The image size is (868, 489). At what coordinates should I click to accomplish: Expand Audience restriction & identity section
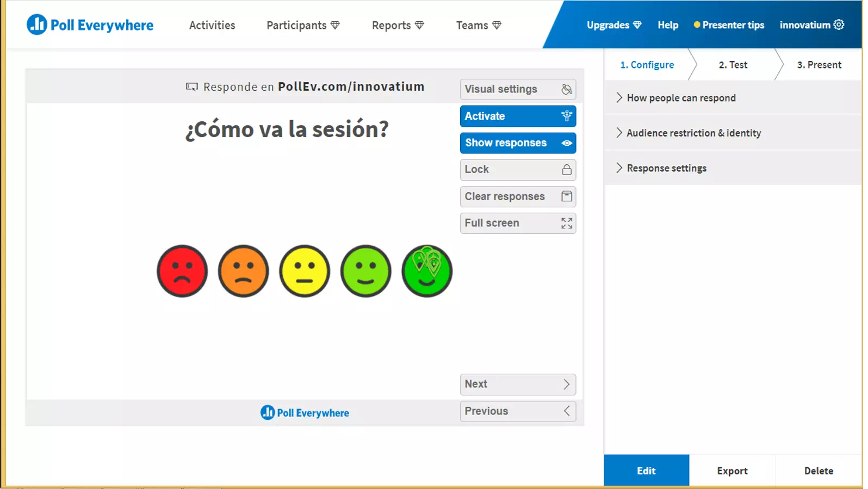693,133
